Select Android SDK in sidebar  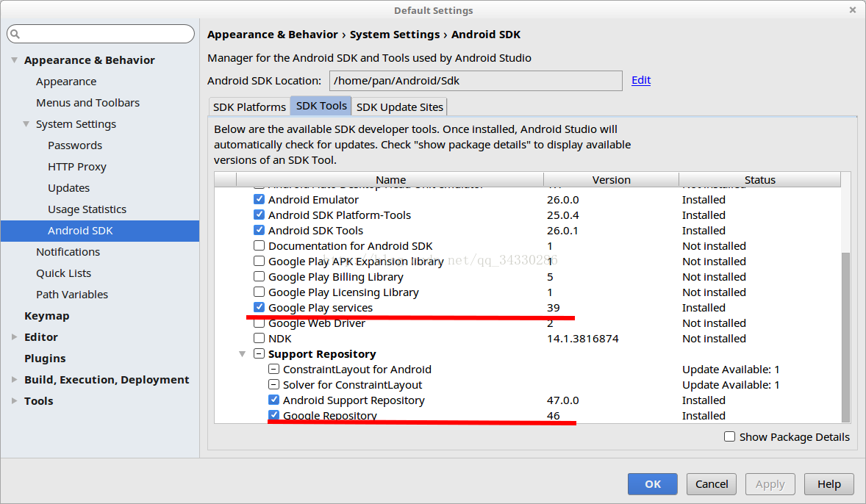(x=100, y=231)
